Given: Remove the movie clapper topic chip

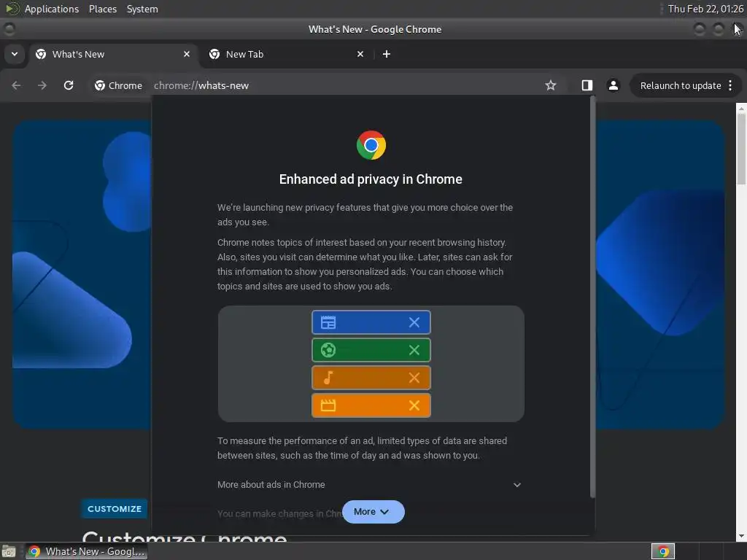Looking at the screenshot, I should (x=414, y=405).
